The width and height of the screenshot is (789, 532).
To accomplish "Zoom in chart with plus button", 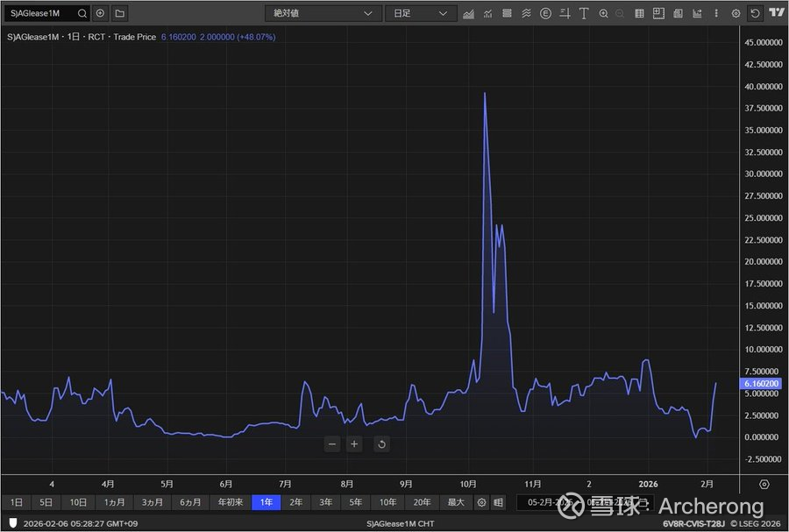I will [x=354, y=444].
